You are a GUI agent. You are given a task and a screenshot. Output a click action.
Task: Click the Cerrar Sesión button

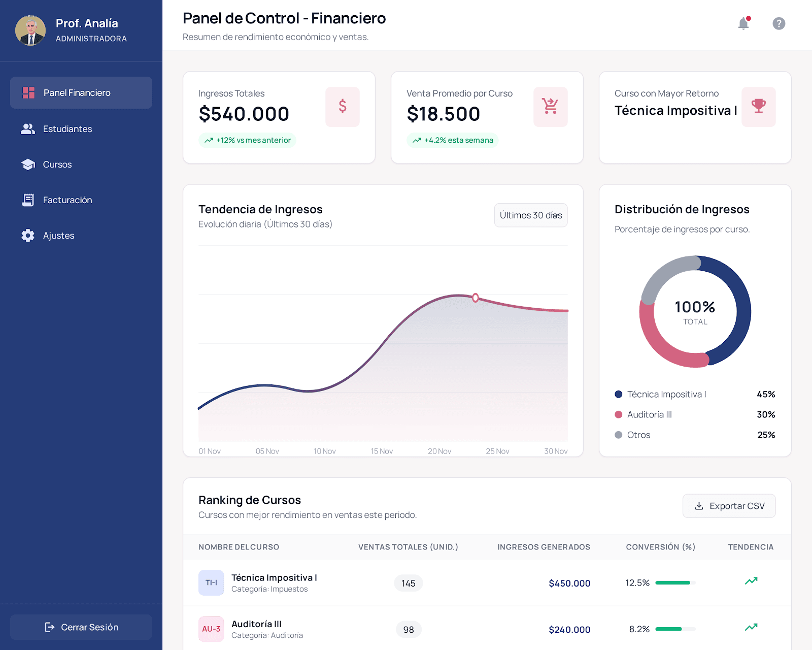pyautogui.click(x=81, y=627)
